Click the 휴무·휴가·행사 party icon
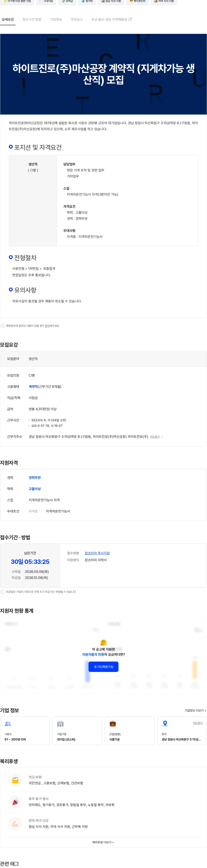Screen dimensions: 207x868 tap(15, 802)
